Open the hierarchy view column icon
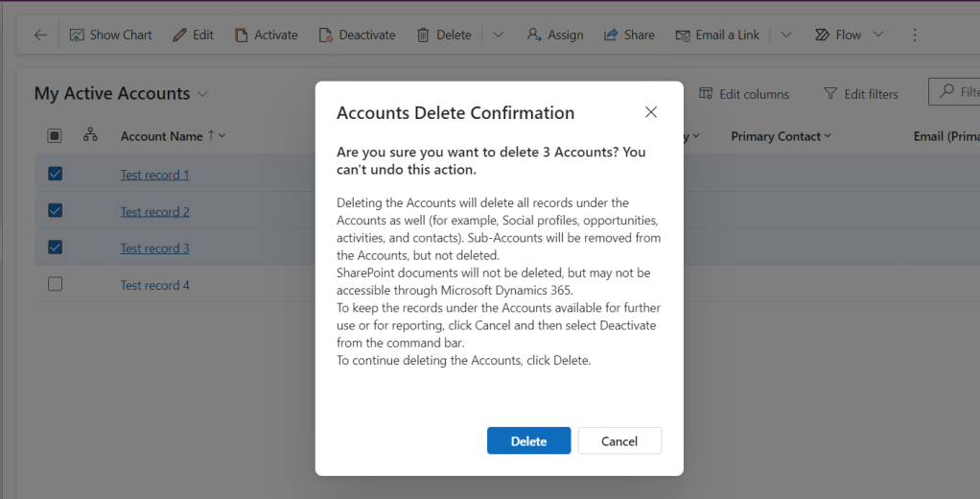This screenshot has width=980, height=499. pos(90,135)
